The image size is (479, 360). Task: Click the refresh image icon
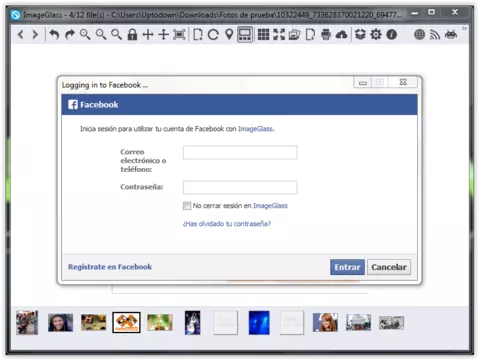[213, 35]
